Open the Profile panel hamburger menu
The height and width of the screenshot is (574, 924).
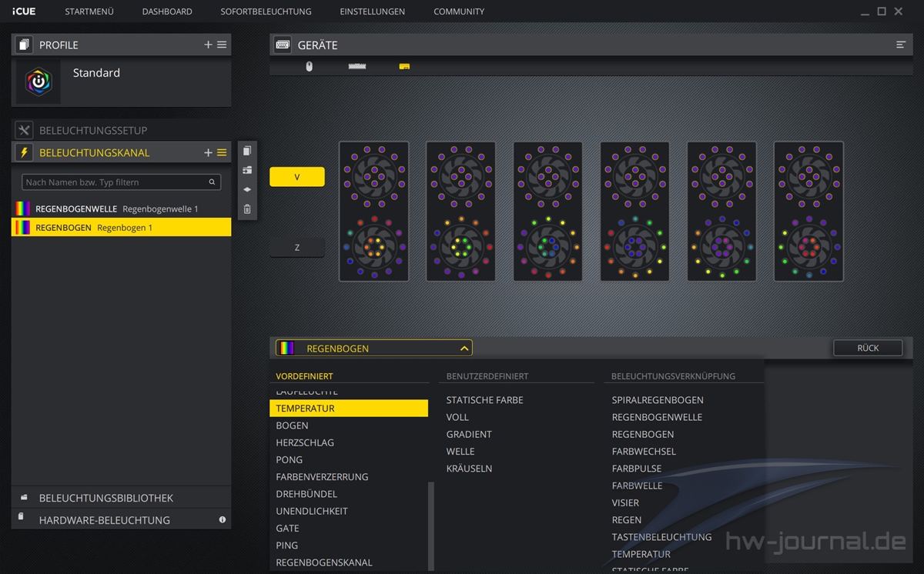point(222,45)
